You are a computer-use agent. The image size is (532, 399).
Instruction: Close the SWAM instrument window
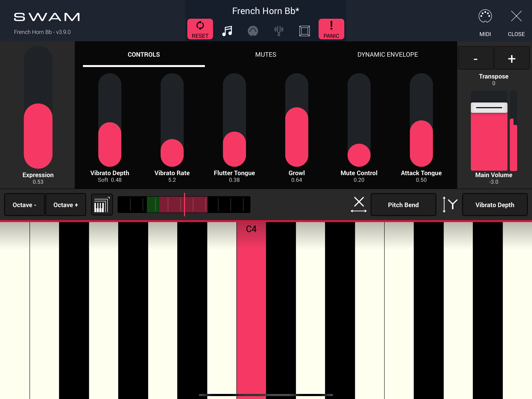(x=516, y=23)
